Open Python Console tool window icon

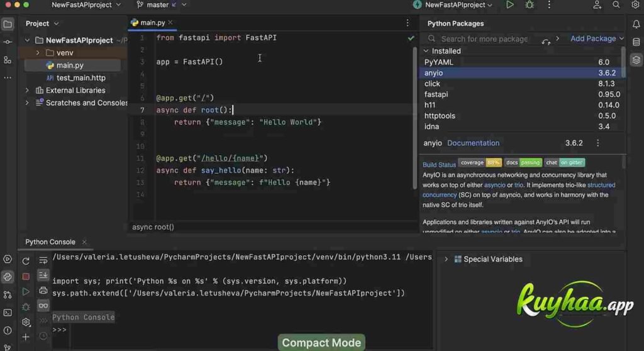8,277
